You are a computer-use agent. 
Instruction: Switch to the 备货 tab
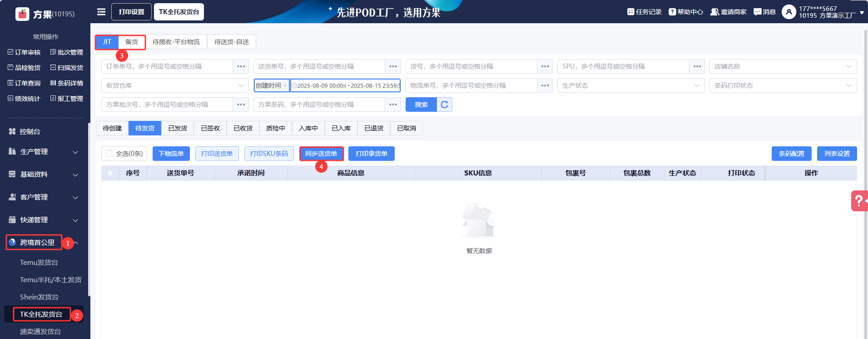132,42
